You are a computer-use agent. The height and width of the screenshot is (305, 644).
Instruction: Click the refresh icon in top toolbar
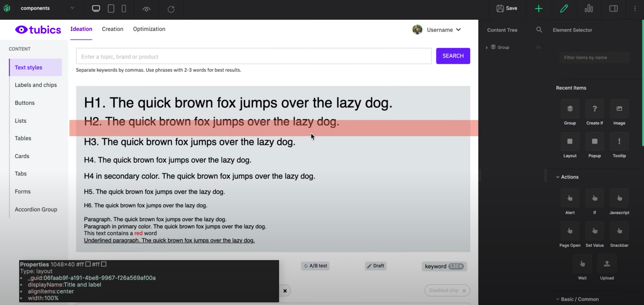coord(171,9)
